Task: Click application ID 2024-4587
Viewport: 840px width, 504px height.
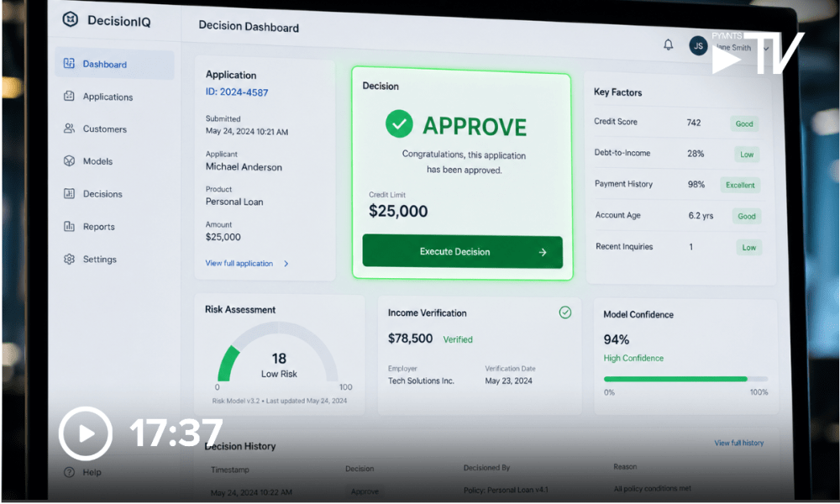Action: pyautogui.click(x=237, y=92)
